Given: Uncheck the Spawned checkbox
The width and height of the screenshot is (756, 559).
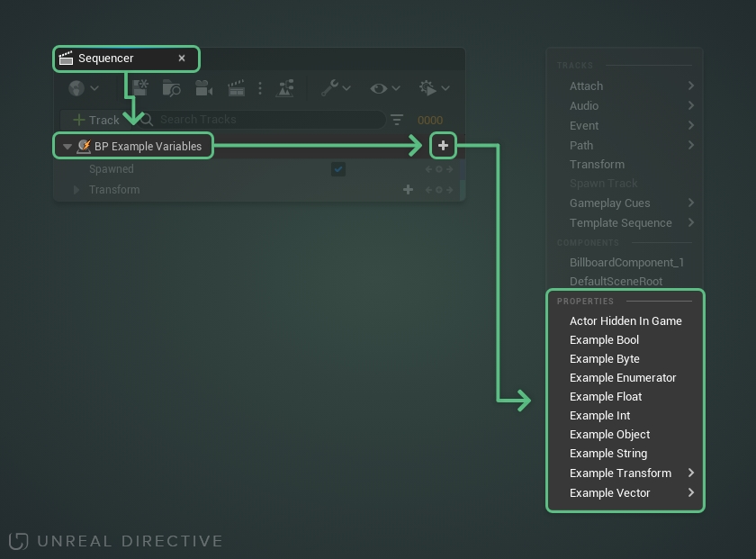Looking at the screenshot, I should pos(338,169).
